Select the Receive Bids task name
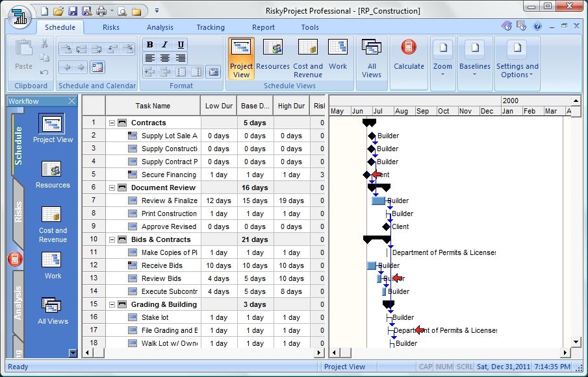 (x=162, y=265)
